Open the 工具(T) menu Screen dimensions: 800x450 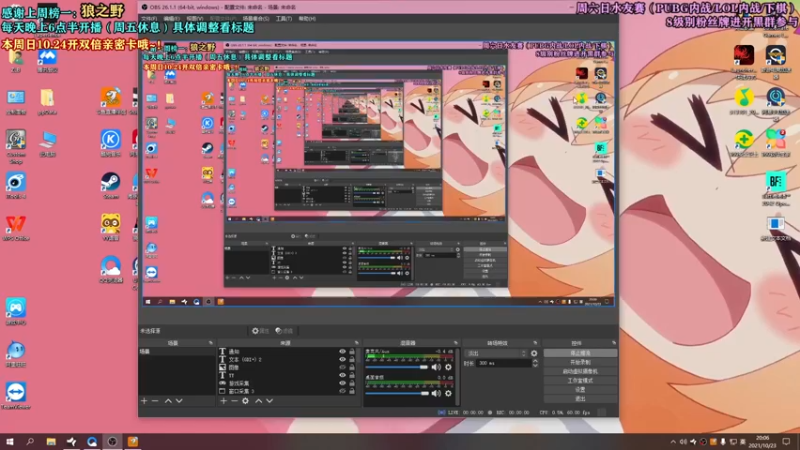[x=284, y=19]
